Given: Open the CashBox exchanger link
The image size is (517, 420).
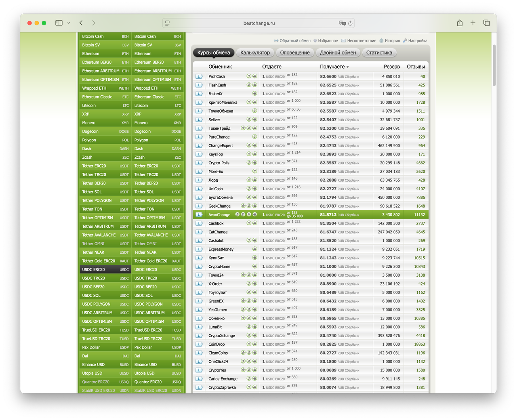Looking at the screenshot, I should [216, 223].
